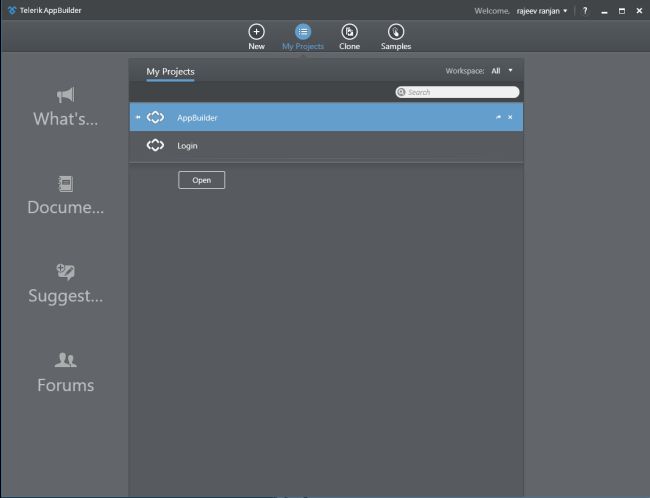The width and height of the screenshot is (650, 498).
Task: Select the My Projects list icon
Action: point(303,32)
